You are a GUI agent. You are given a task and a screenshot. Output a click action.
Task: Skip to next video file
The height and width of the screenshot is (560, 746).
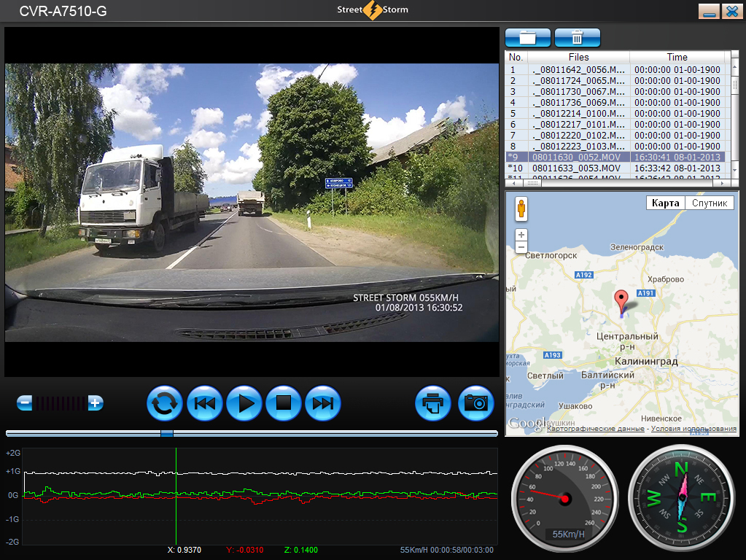(323, 403)
